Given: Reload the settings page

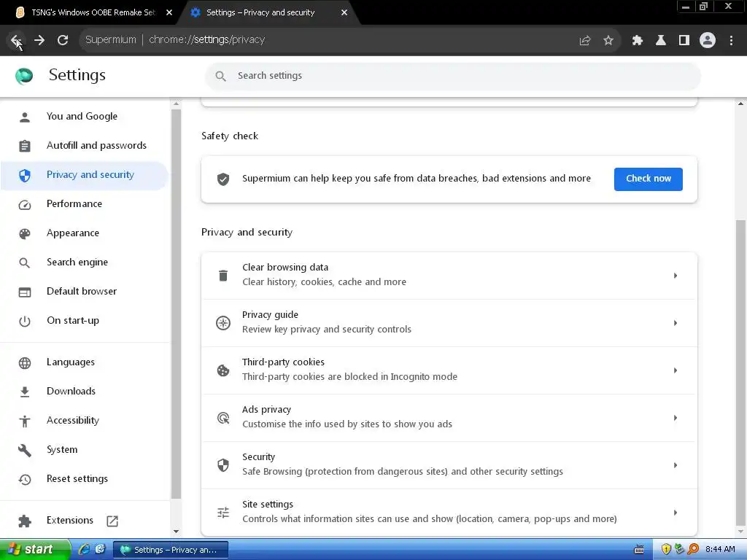Looking at the screenshot, I should pyautogui.click(x=63, y=40).
